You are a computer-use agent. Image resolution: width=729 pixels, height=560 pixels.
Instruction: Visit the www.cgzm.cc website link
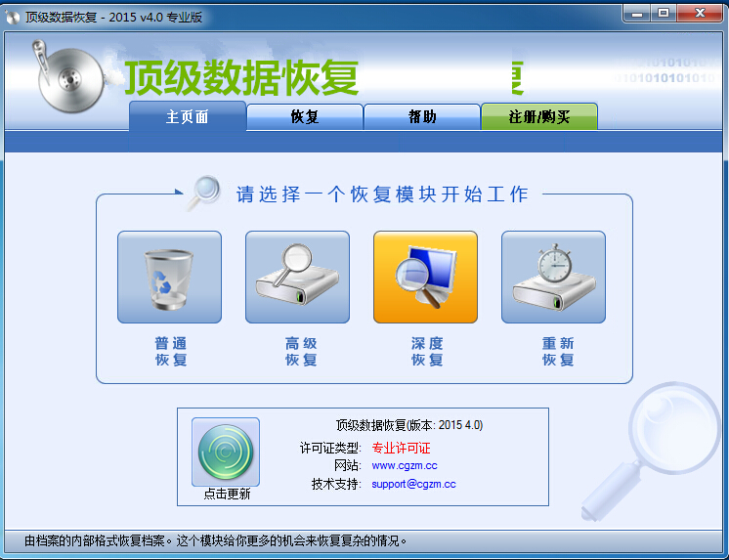coord(405,465)
